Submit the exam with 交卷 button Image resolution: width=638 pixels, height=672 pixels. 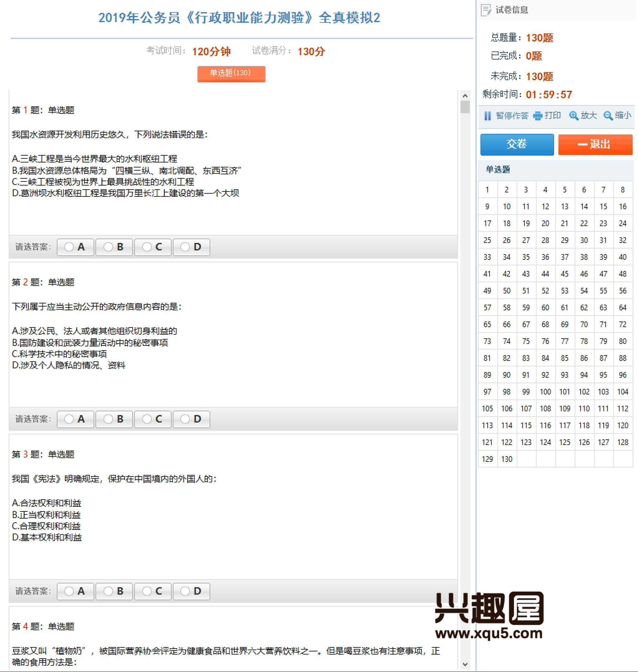click(517, 144)
